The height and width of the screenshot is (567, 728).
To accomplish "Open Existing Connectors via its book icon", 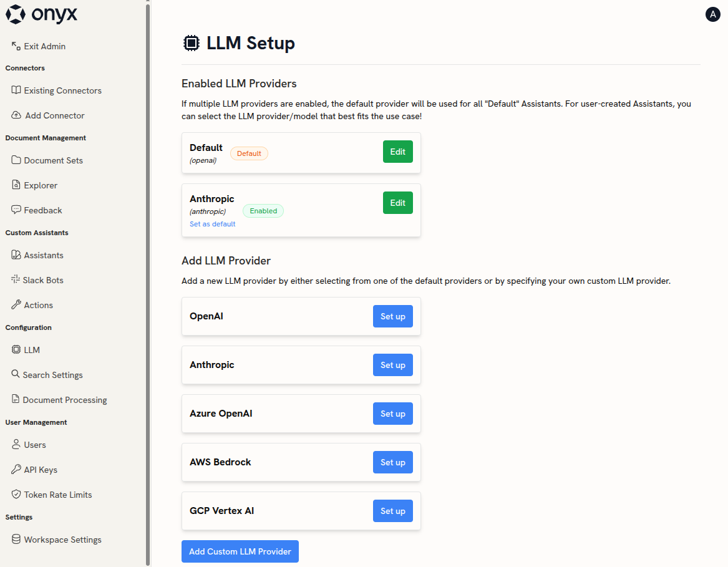I will [16, 90].
